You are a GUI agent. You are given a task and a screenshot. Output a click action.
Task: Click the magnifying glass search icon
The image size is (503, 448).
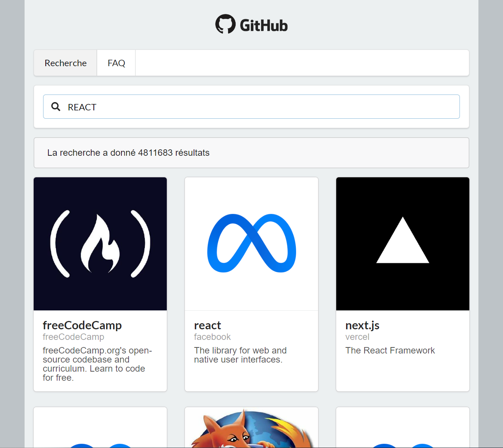[56, 107]
